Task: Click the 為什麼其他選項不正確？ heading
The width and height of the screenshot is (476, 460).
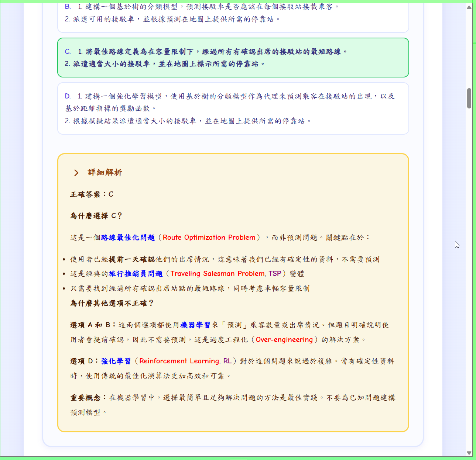Action: (x=112, y=303)
